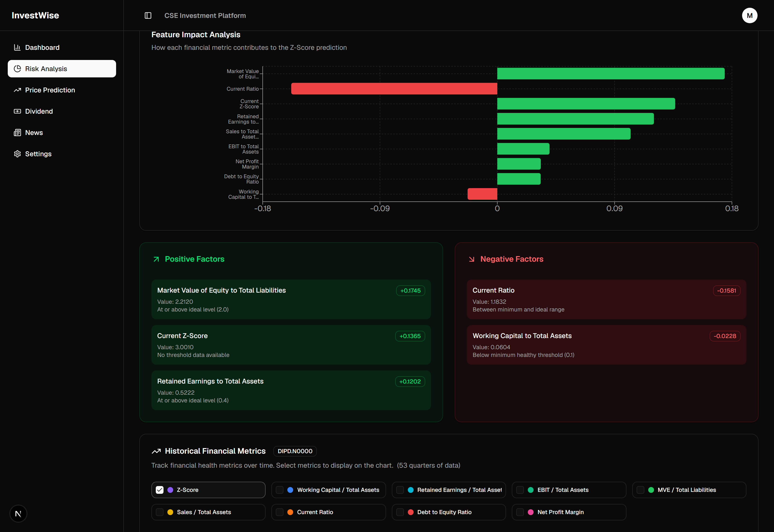This screenshot has height=532, width=774.
Task: Click the purple Z-Score color dot
Action: click(170, 490)
